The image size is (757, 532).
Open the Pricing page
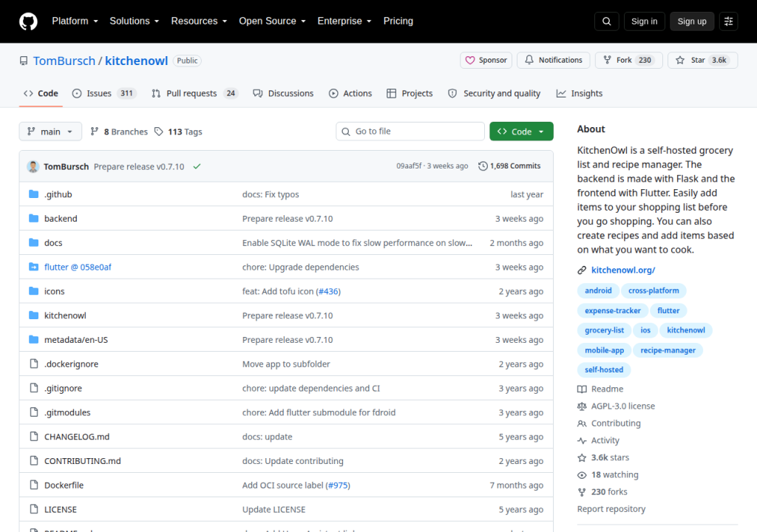(398, 21)
